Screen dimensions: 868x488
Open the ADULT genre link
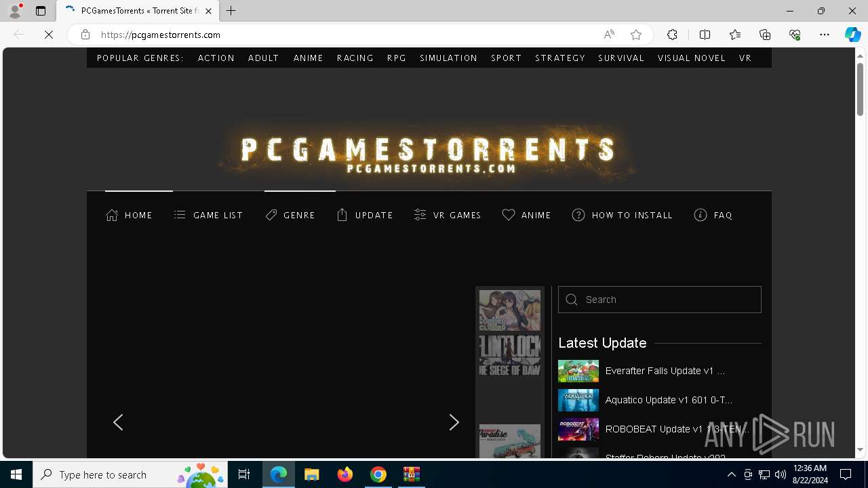click(x=264, y=58)
